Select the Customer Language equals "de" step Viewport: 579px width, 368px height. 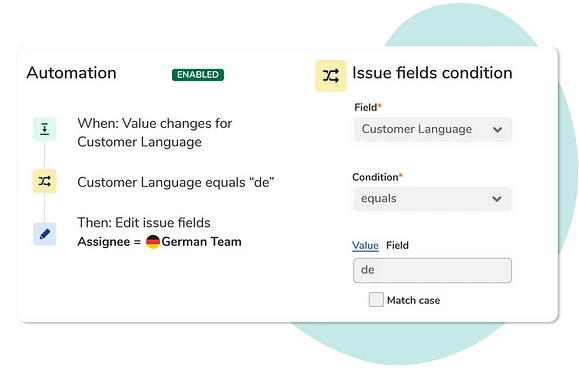click(x=176, y=182)
